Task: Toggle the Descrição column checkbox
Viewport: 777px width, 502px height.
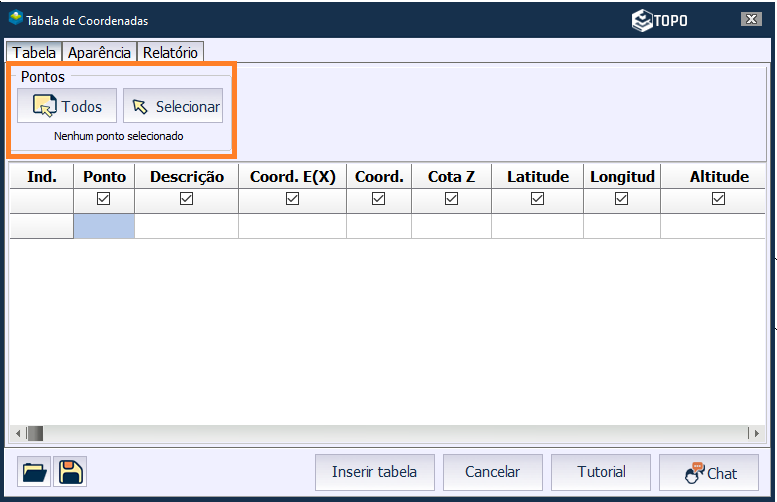Action: tap(186, 200)
